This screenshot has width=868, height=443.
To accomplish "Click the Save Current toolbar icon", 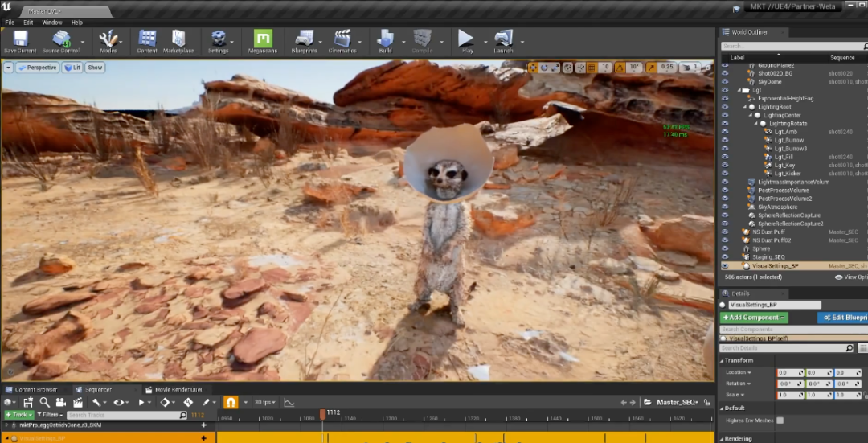I will (20, 38).
